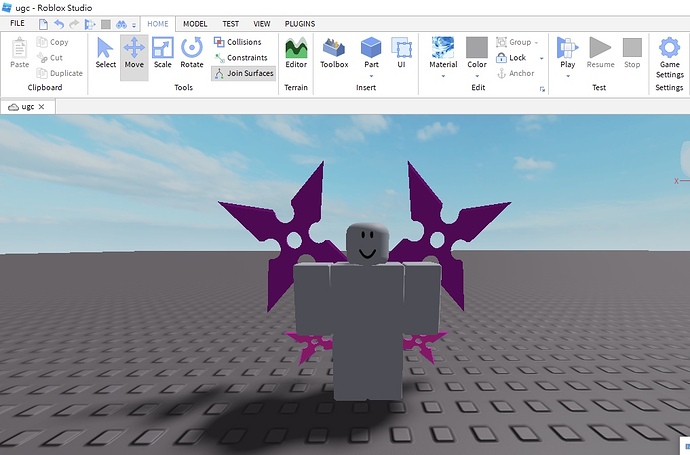Open the FILE menu
The height and width of the screenshot is (455, 690).
pos(17,23)
